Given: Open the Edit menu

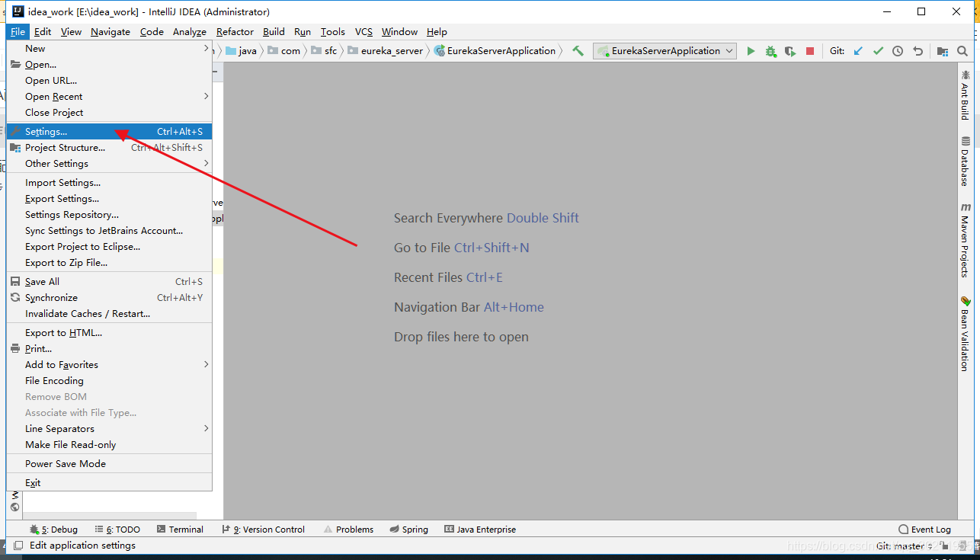Looking at the screenshot, I should [x=43, y=31].
